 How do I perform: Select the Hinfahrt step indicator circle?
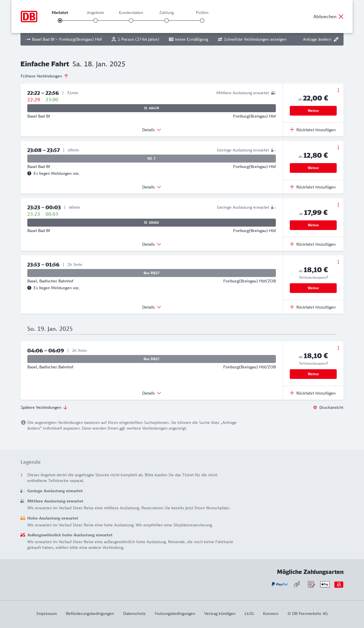coord(60,20)
